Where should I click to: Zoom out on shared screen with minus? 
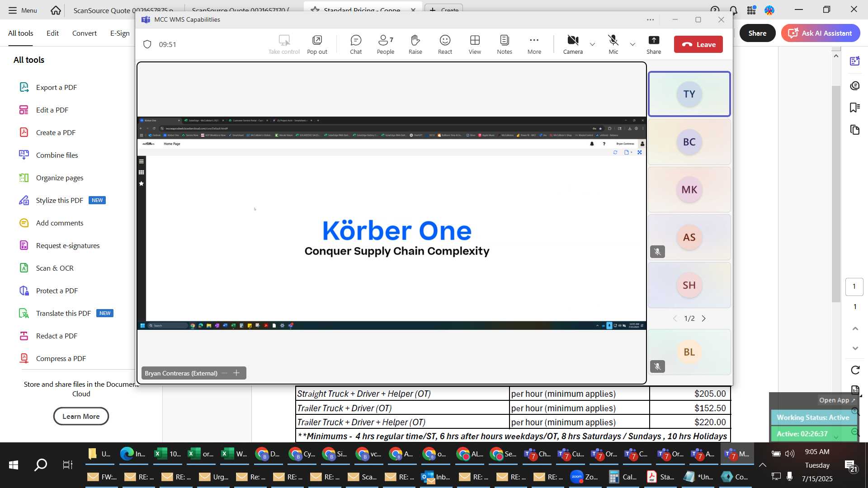click(225, 373)
